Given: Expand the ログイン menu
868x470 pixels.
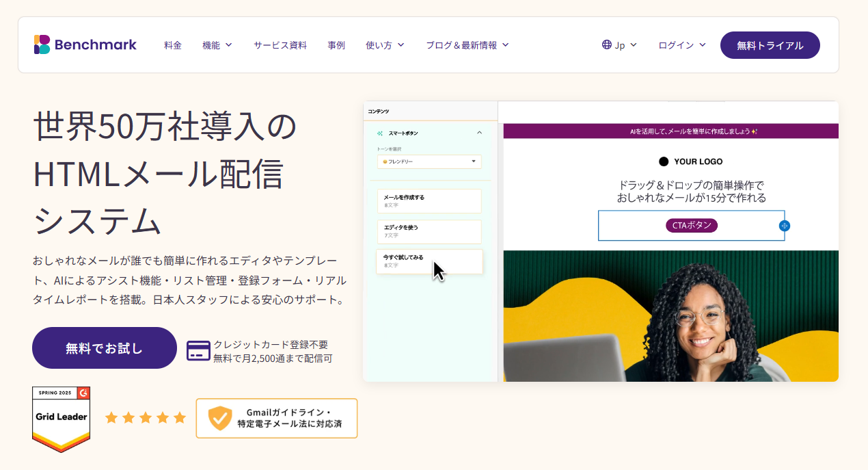Looking at the screenshot, I should click(682, 45).
